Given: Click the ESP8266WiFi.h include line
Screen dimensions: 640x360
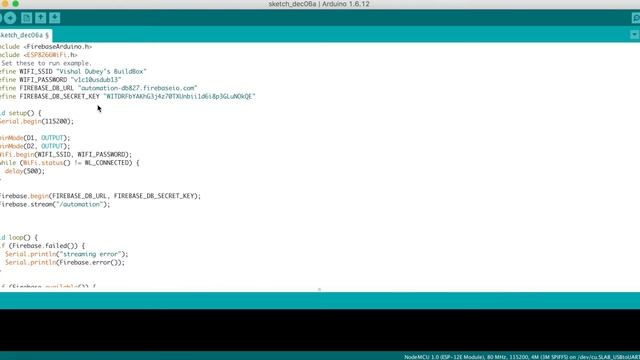Looking at the screenshot, I should pyautogui.click(x=39, y=55).
